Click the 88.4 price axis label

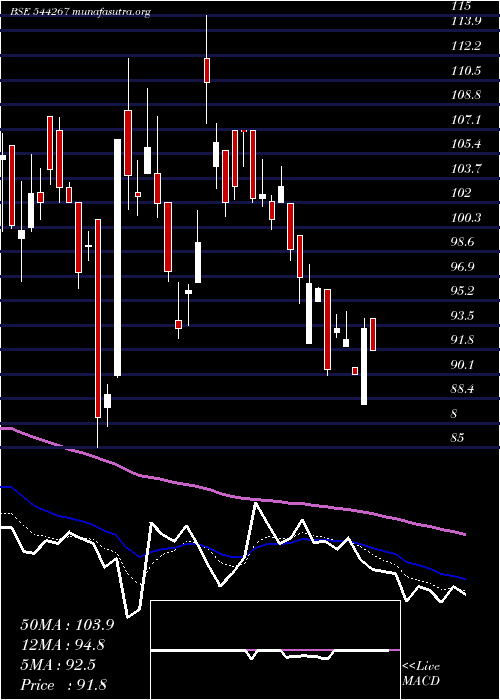click(x=463, y=389)
